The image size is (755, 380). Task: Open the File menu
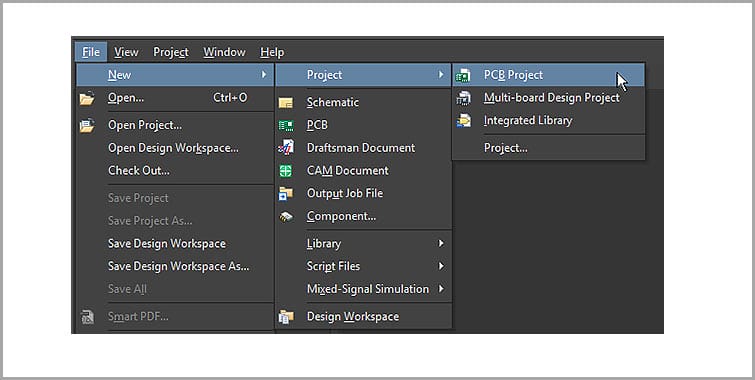[91, 52]
